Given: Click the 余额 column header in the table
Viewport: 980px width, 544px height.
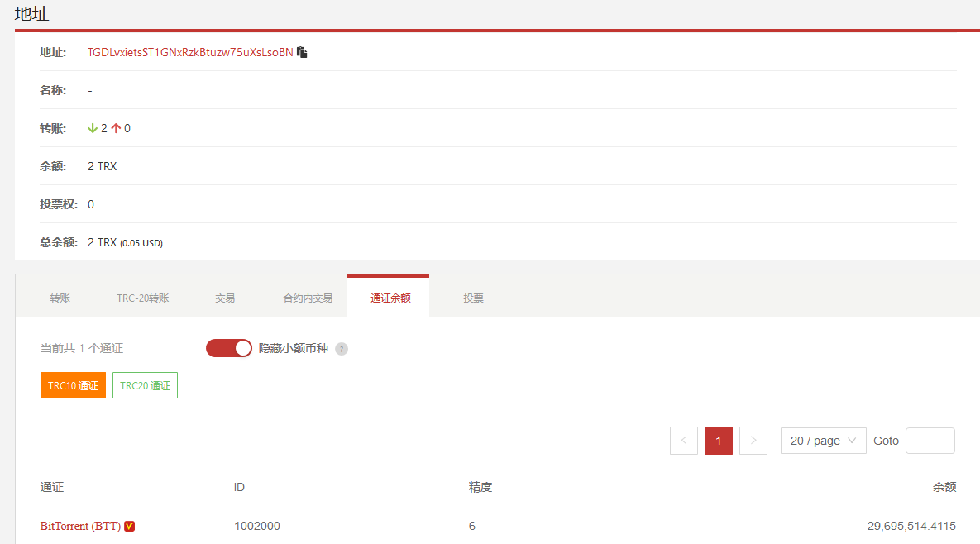Looking at the screenshot, I should pyautogui.click(x=944, y=487).
